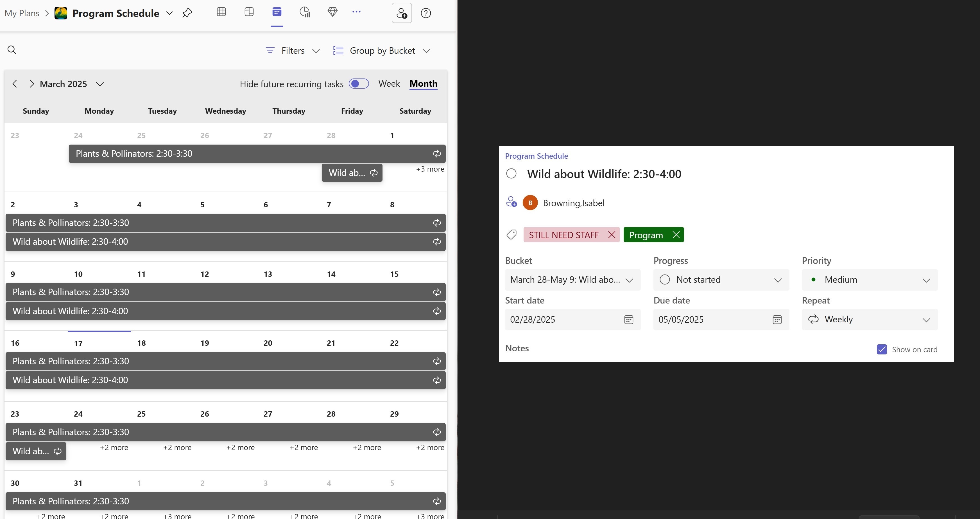Open the help question mark icon
This screenshot has width=980, height=519.
point(426,13)
